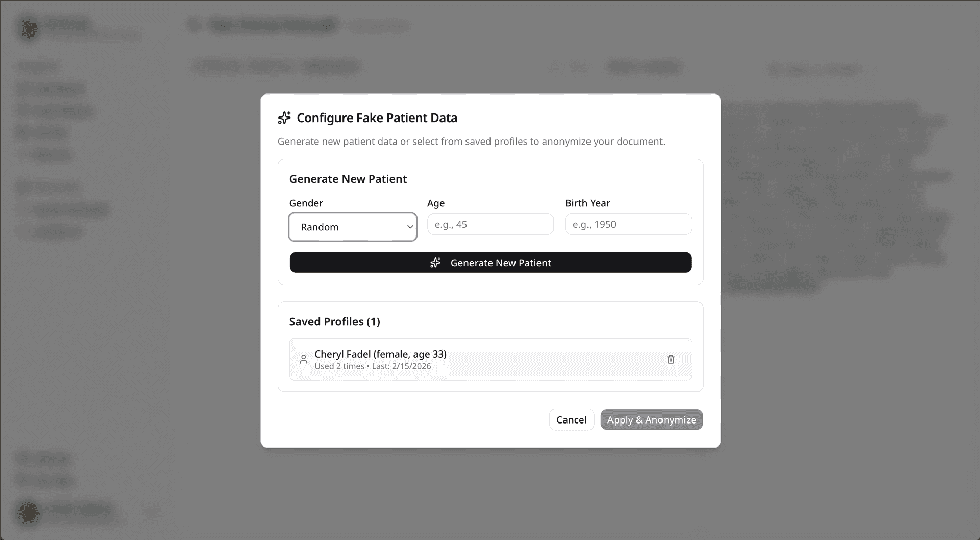Image resolution: width=980 pixels, height=540 pixels.
Task: Click the app logo in the top-left corner
Action: point(28,28)
